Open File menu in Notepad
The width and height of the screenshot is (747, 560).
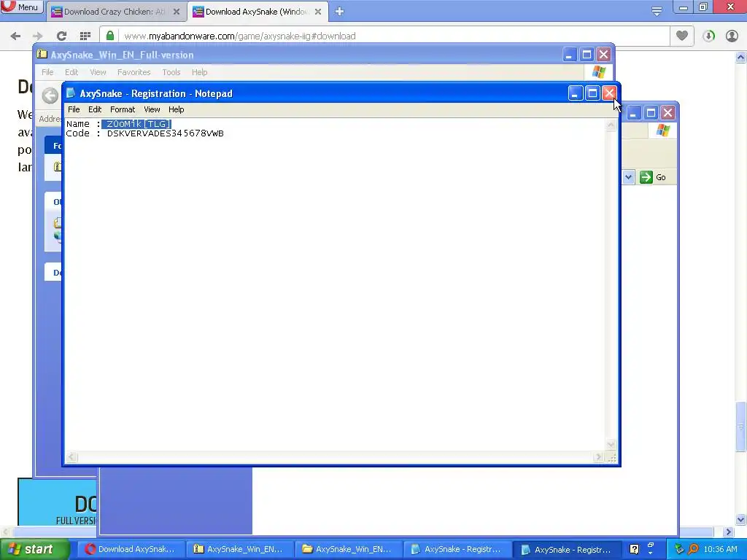click(74, 109)
